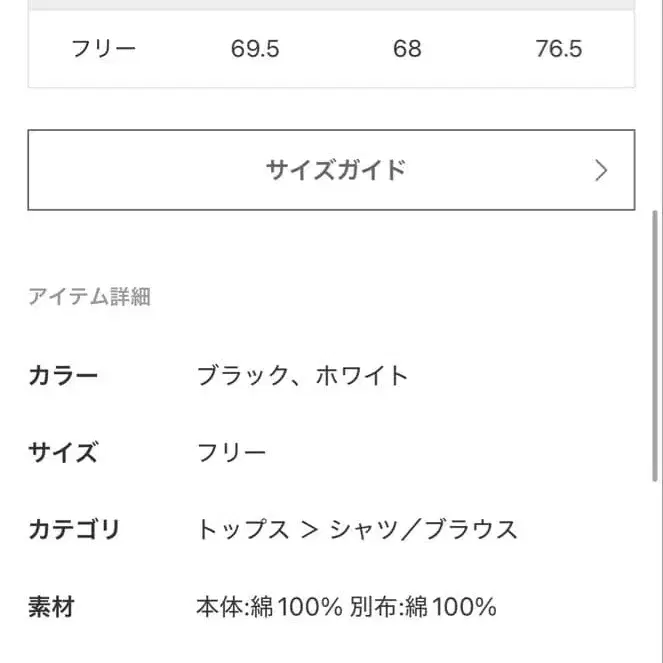Click the カテゴリ field label
663x663 pixels.
[74, 529]
